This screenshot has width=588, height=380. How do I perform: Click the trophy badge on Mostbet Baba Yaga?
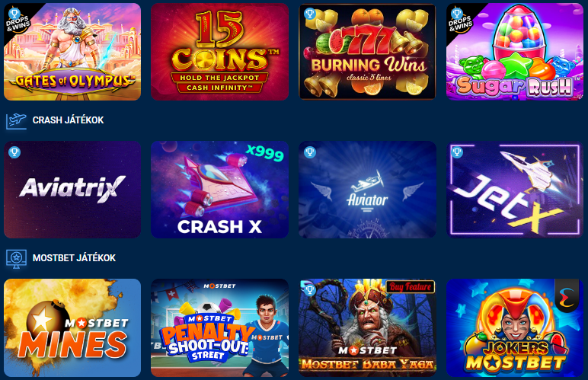[x=310, y=289]
